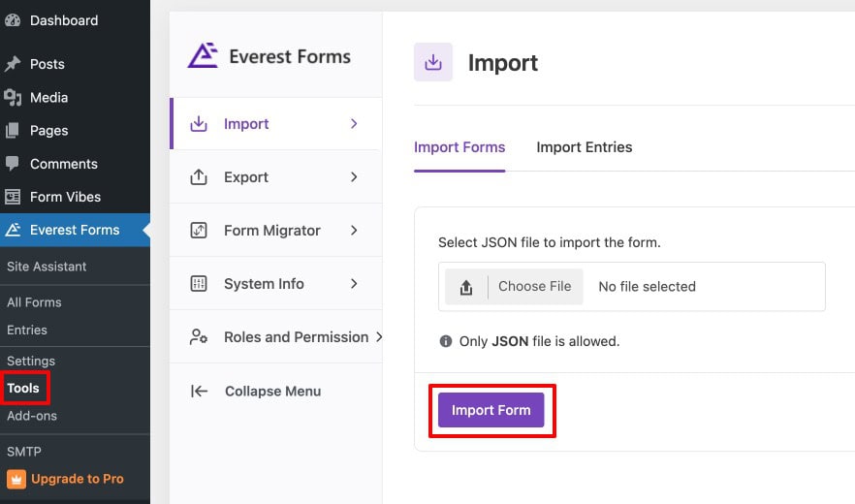The width and height of the screenshot is (855, 504).
Task: Click the info icon before Only JSON
Action: [x=446, y=341]
